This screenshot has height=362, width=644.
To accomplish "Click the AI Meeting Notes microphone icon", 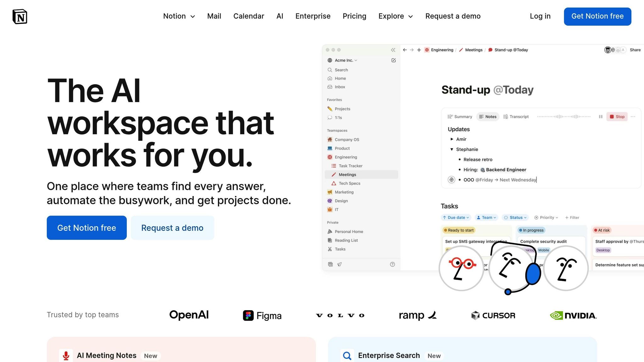I will [x=66, y=355].
